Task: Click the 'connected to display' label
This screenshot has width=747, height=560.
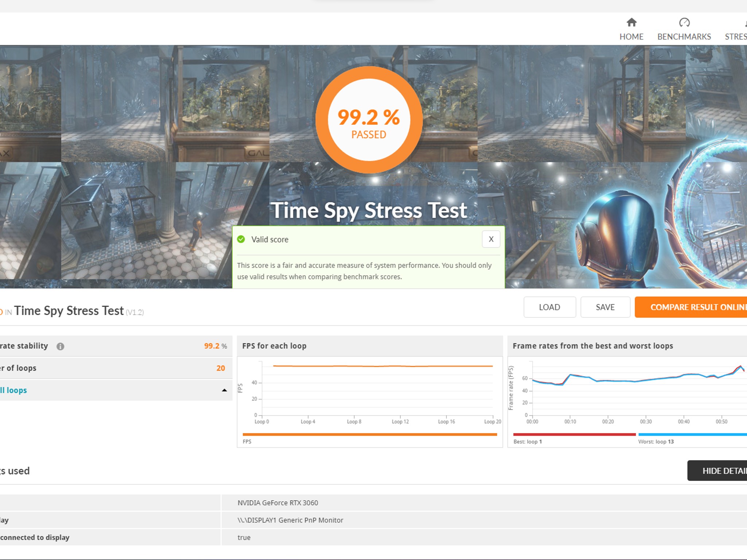Action: [35, 537]
